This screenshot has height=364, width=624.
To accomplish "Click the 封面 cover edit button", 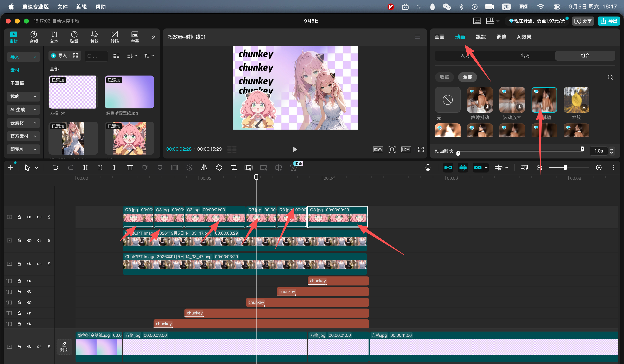I will click(64, 347).
